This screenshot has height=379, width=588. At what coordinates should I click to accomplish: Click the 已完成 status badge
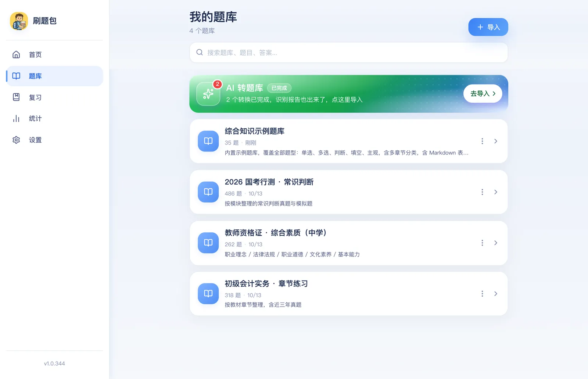pos(279,88)
